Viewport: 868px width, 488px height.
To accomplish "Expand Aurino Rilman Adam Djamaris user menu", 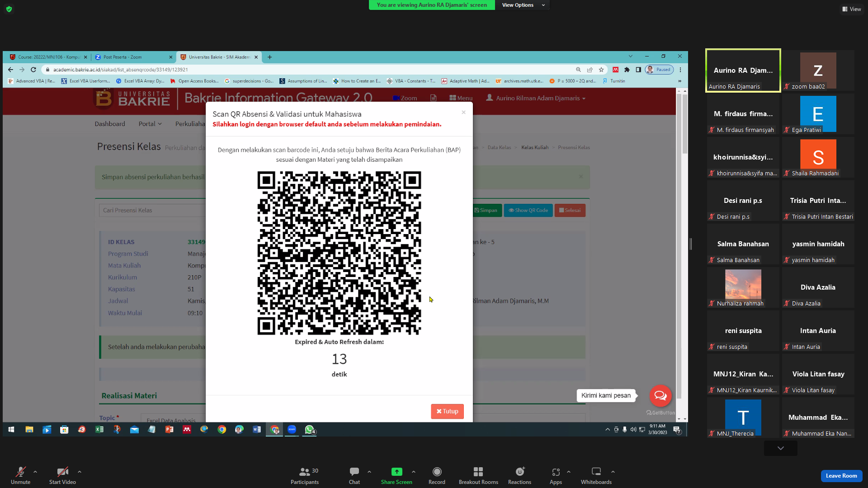I will pyautogui.click(x=536, y=98).
